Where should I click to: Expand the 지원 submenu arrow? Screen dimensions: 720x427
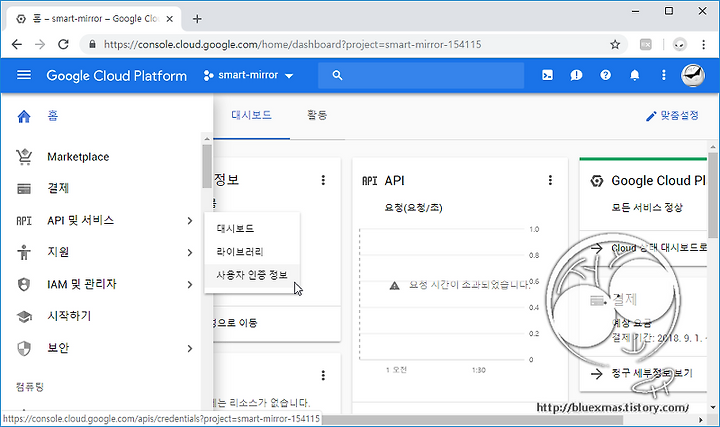(x=190, y=253)
